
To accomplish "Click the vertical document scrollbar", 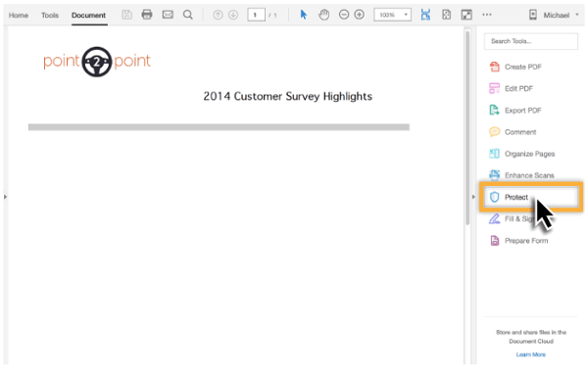I will pyautogui.click(x=467, y=127).
